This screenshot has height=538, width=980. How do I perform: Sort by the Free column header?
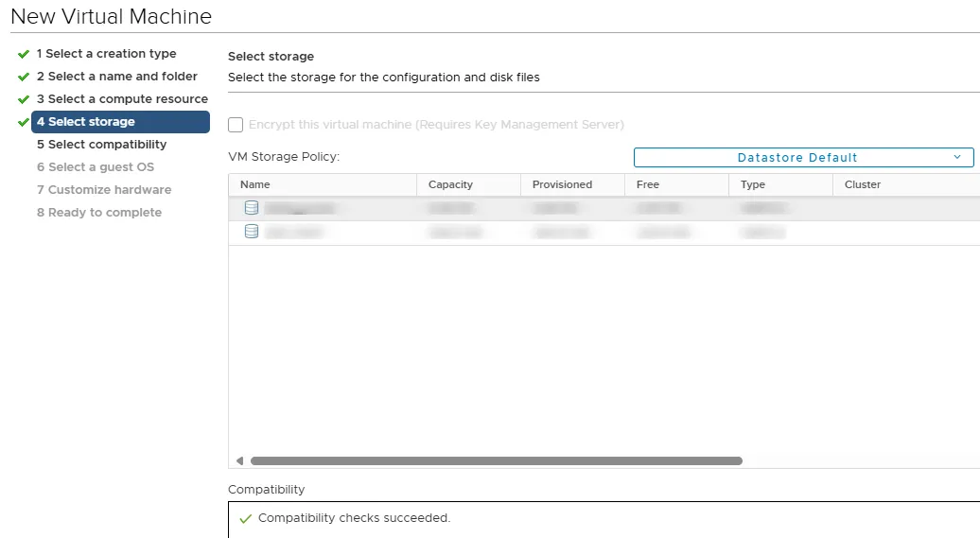click(x=648, y=185)
